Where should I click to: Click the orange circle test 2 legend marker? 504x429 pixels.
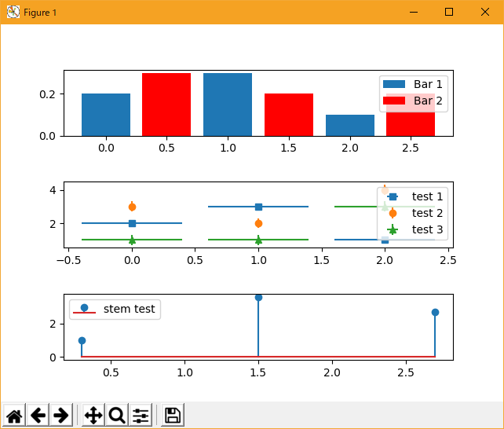tap(393, 213)
